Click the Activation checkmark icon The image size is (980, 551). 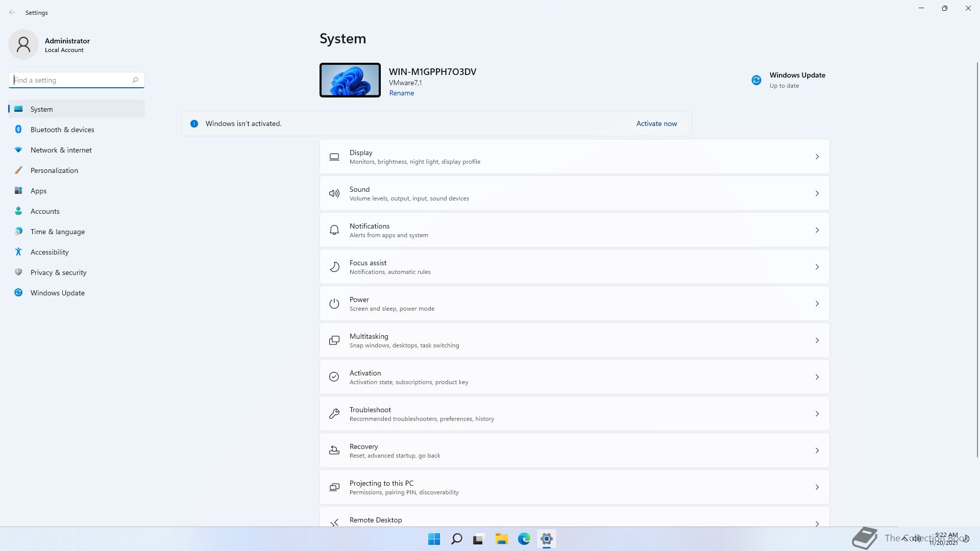click(334, 377)
